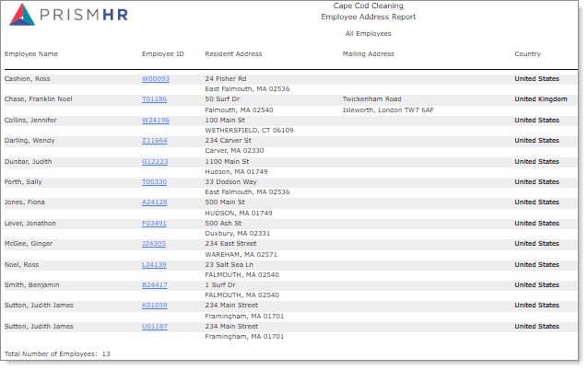
Task: Open employee ID A24128 link
Action: click(155, 202)
